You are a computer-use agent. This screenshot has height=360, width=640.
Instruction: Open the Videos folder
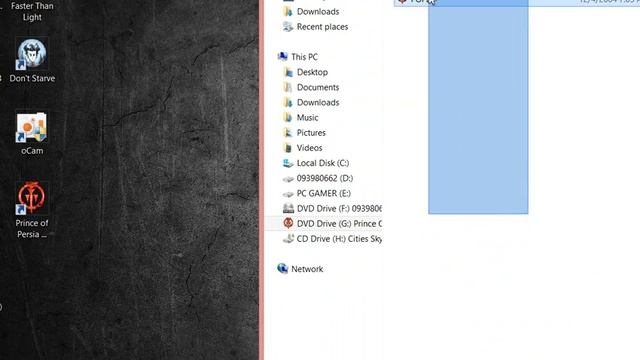309,148
